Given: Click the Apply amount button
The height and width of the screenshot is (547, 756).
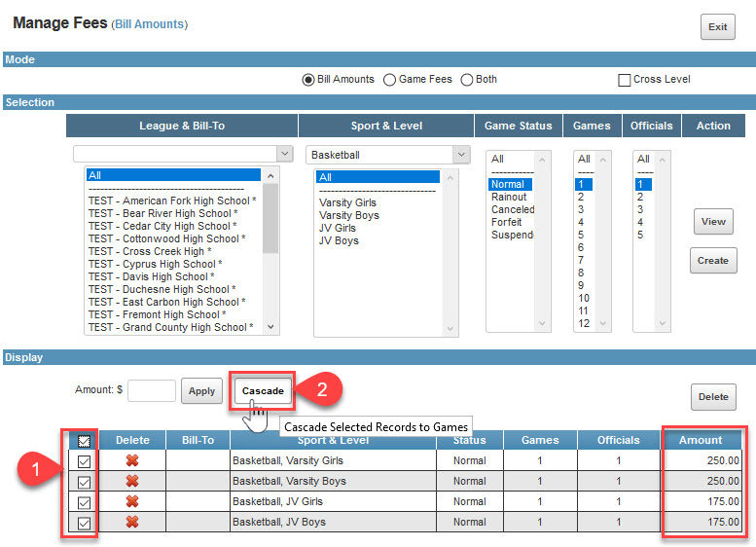Looking at the screenshot, I should (x=201, y=390).
